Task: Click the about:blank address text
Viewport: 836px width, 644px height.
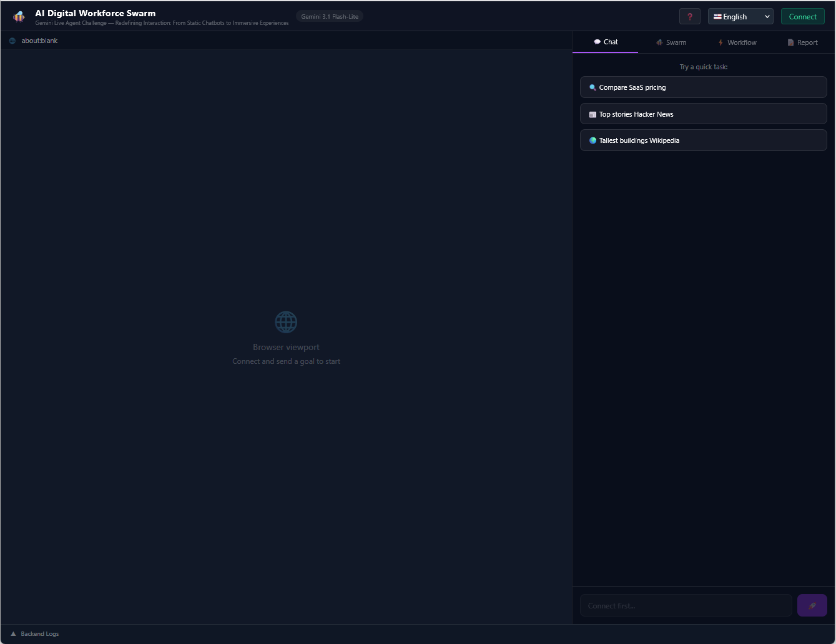Action: click(x=39, y=41)
